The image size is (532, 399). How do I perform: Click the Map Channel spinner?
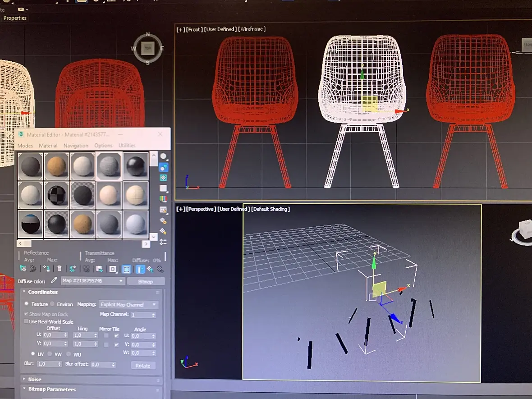tap(153, 315)
